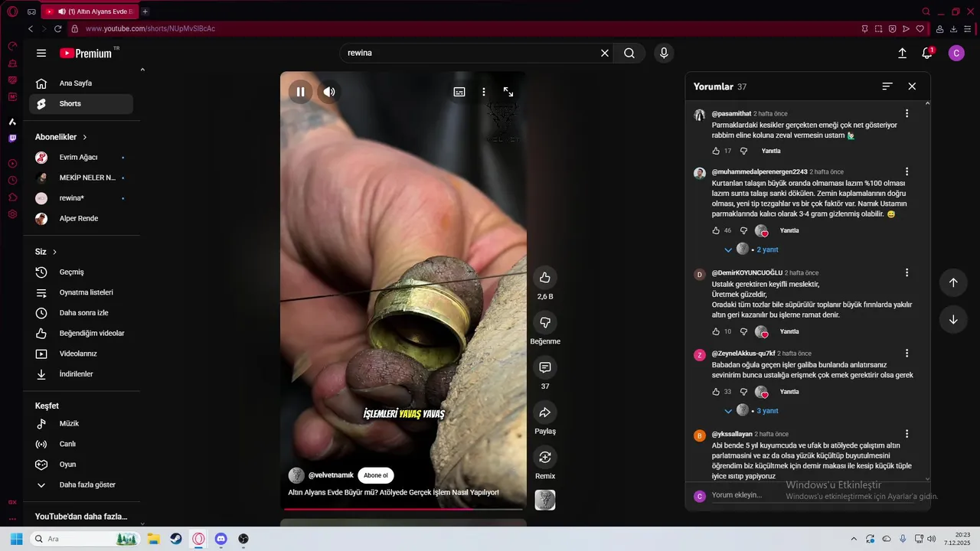Click the Yorum ekleyin comment field

(x=812, y=495)
